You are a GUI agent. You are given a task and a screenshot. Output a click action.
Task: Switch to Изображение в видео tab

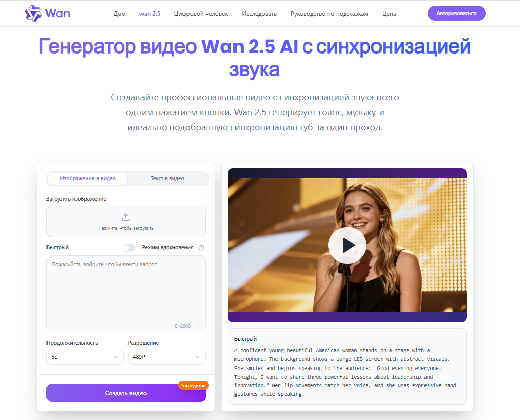(x=87, y=178)
